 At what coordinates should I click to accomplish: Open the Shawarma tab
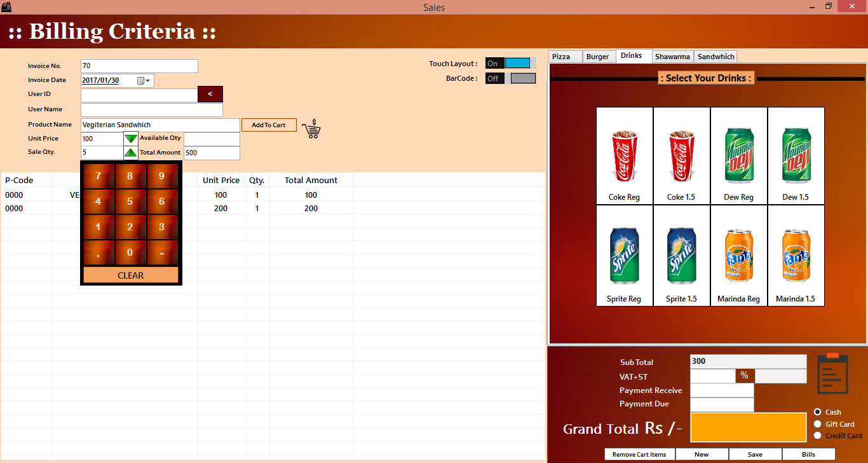tap(672, 56)
